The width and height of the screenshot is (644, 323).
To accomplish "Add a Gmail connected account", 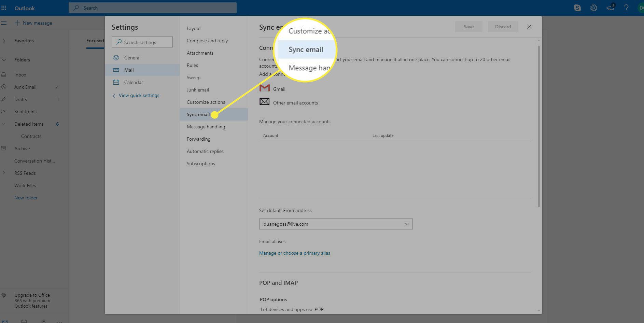I will pyautogui.click(x=279, y=89).
